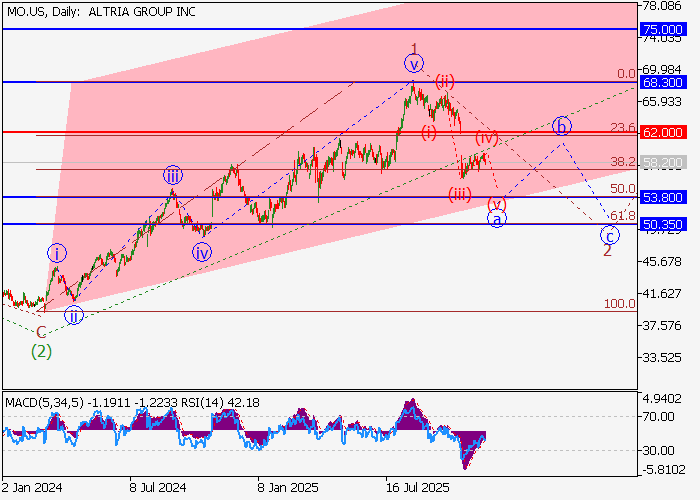Click the 41.627 price axis value
The width and height of the screenshot is (700, 500).
point(662,294)
